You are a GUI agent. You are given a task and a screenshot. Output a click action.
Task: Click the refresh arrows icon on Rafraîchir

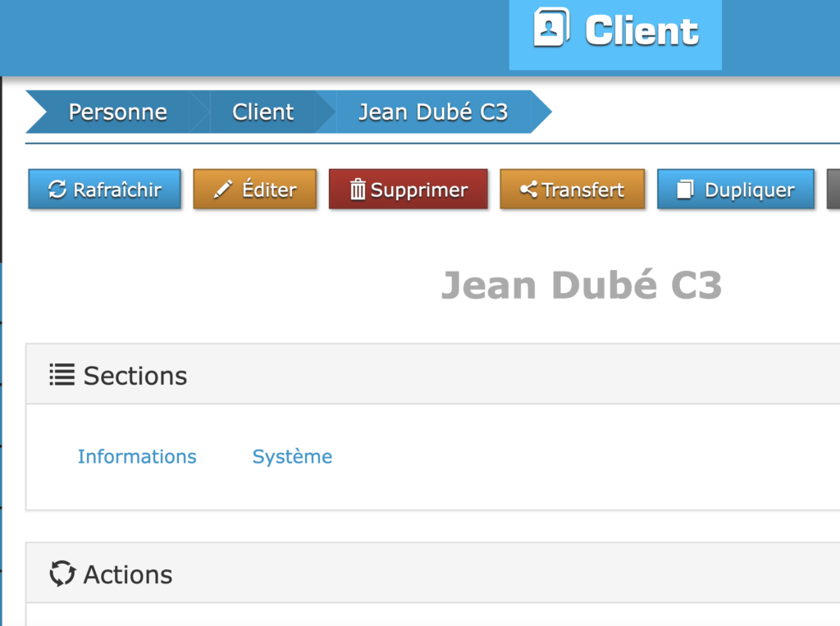tap(57, 190)
